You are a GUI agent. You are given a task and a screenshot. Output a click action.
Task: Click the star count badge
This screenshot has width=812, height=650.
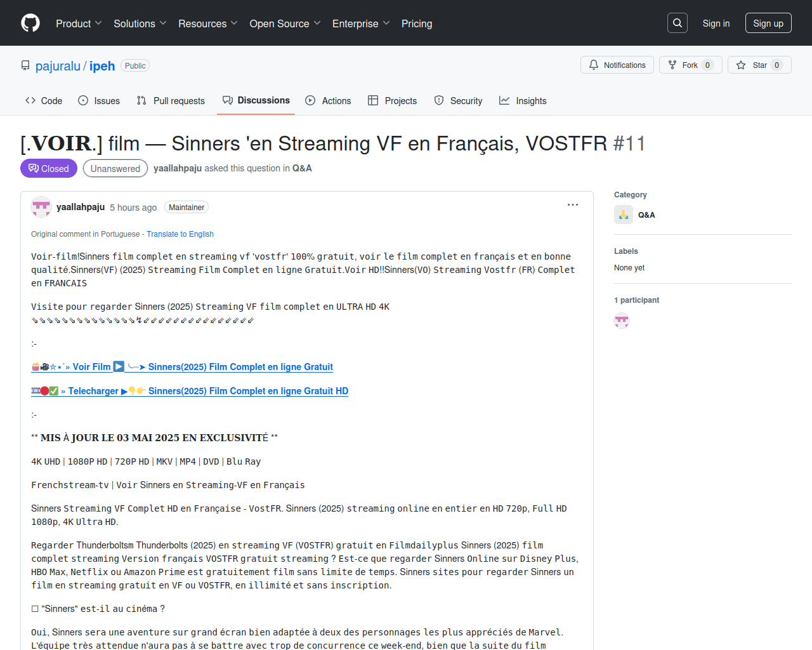pyautogui.click(x=776, y=65)
